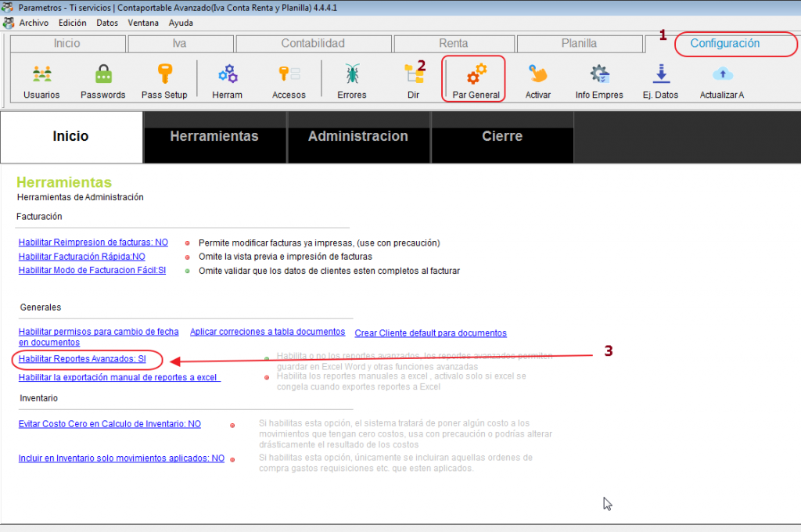Screen dimensions: 801x532
Task: Open the Dir folder icon
Action: point(413,75)
